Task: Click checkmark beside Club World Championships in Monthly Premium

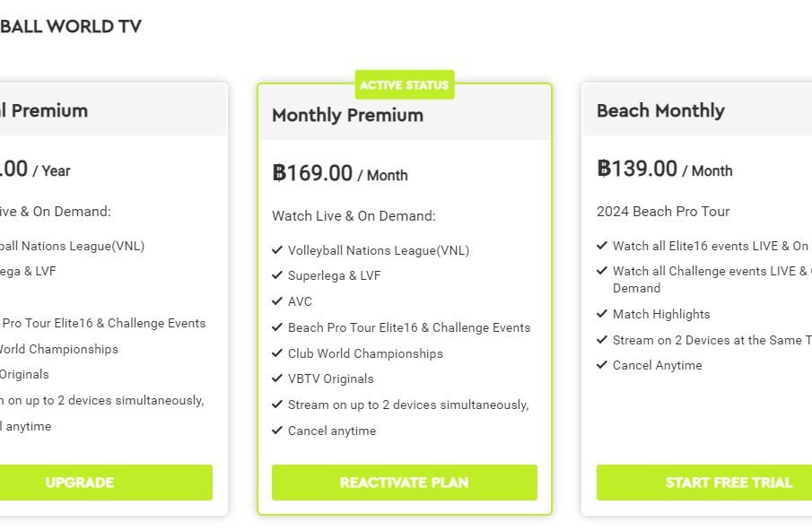Action: point(277,353)
